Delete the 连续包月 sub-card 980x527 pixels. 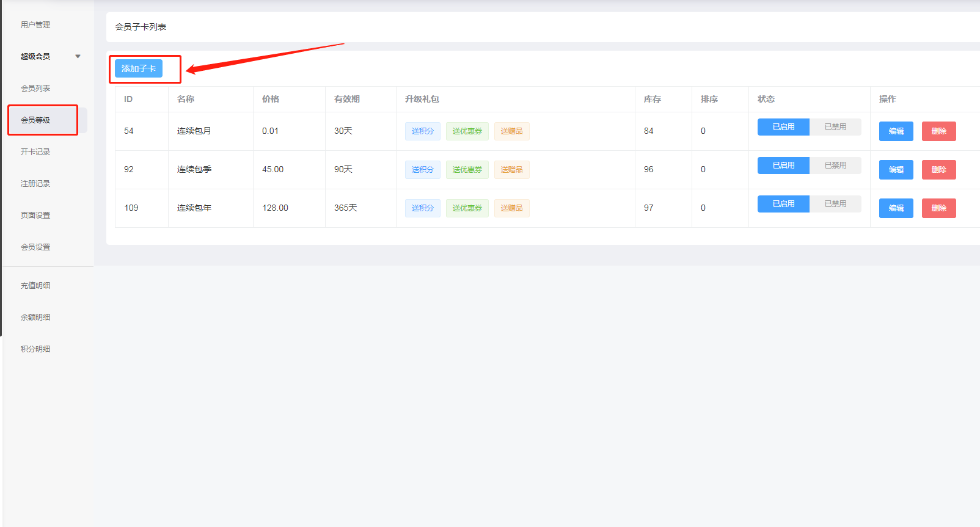click(939, 131)
